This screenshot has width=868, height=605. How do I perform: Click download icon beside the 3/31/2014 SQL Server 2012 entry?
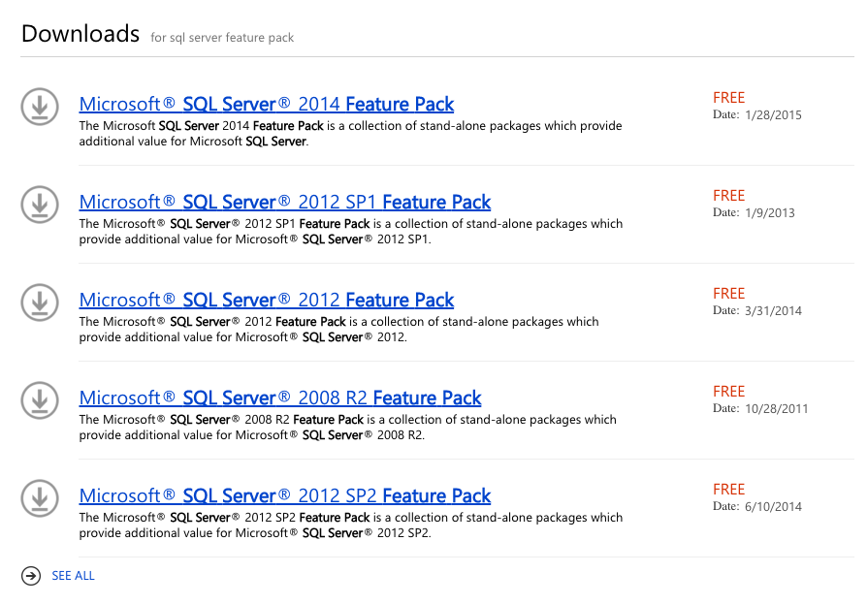coord(40,302)
